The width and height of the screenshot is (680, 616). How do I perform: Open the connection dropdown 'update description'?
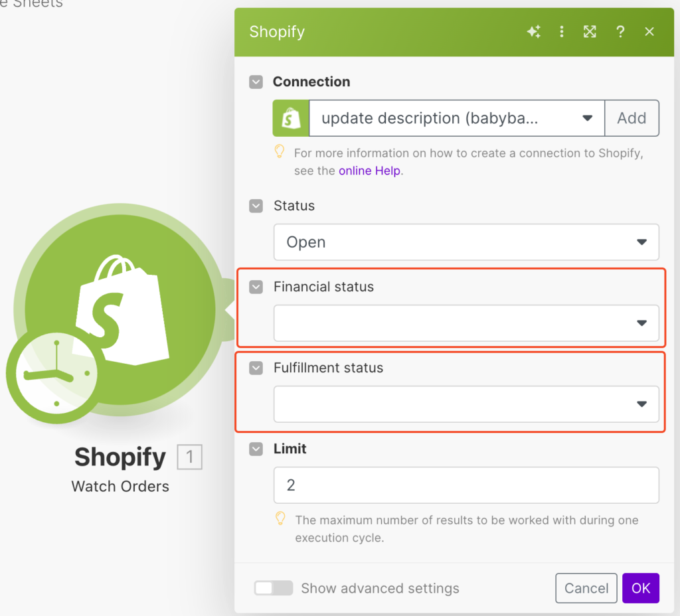click(457, 118)
